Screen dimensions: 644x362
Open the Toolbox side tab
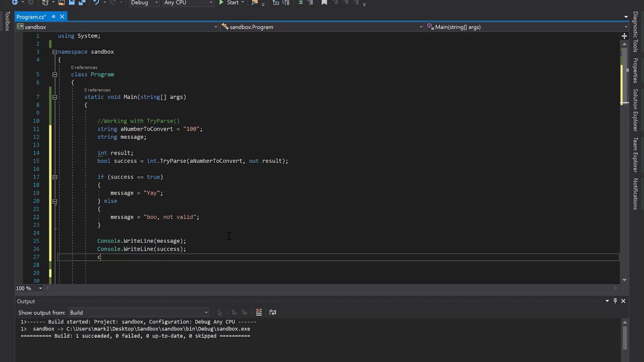[x=7, y=21]
